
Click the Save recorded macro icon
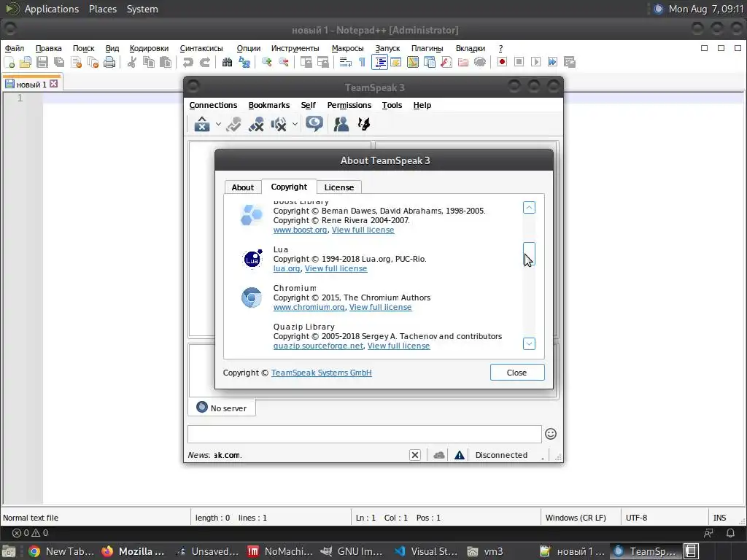(570, 62)
